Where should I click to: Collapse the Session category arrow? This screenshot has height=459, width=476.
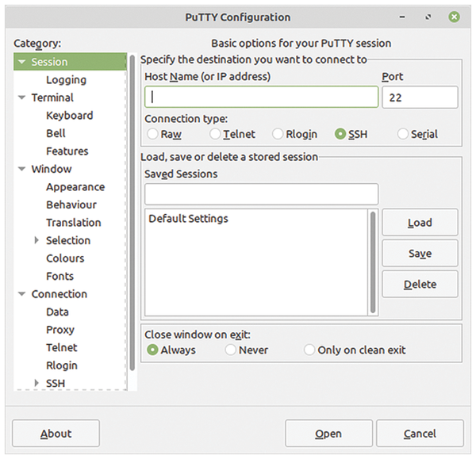click(x=21, y=62)
